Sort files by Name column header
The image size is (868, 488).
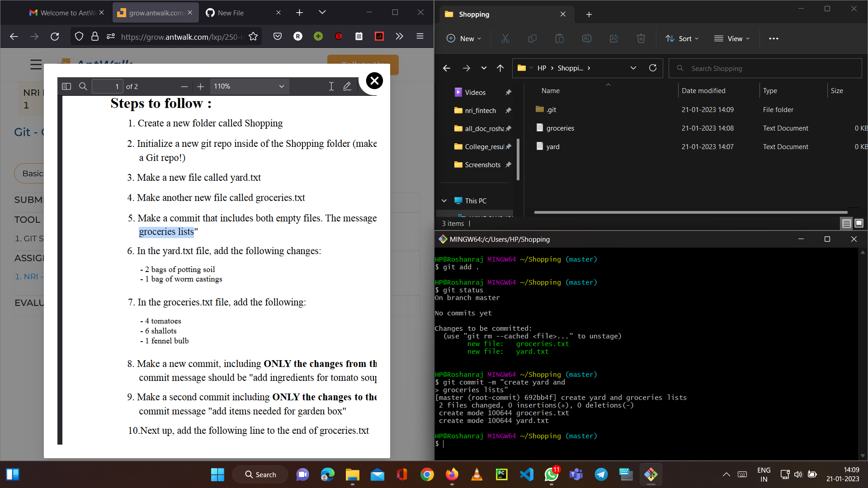click(551, 91)
